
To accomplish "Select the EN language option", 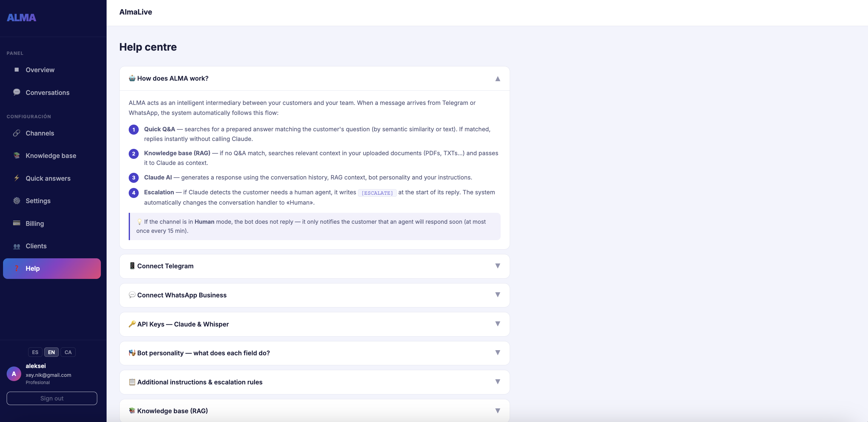I will (51, 352).
